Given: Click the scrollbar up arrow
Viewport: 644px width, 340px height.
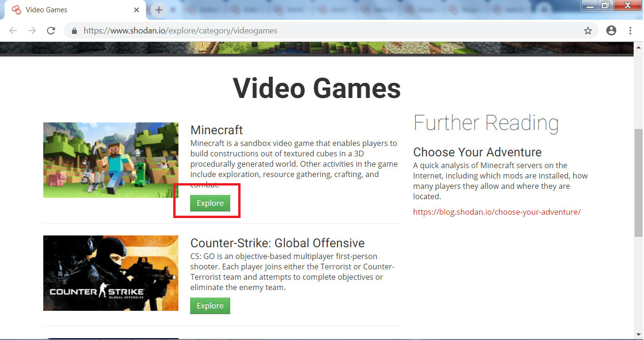Looking at the screenshot, I should [638, 47].
